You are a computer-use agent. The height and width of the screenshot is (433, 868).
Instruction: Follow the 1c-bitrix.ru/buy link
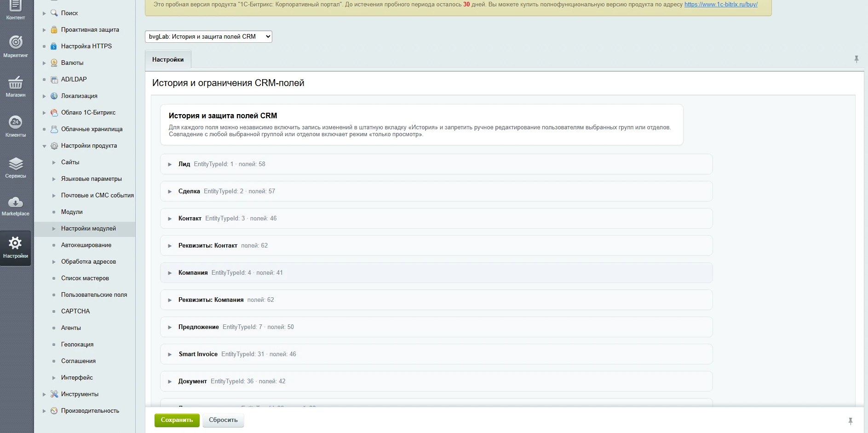pos(721,4)
